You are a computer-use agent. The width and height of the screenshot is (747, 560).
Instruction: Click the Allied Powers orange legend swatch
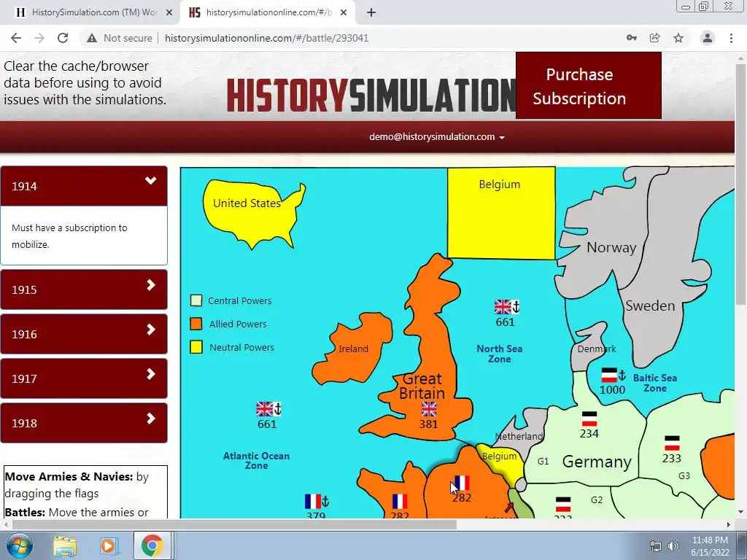pyautogui.click(x=196, y=324)
